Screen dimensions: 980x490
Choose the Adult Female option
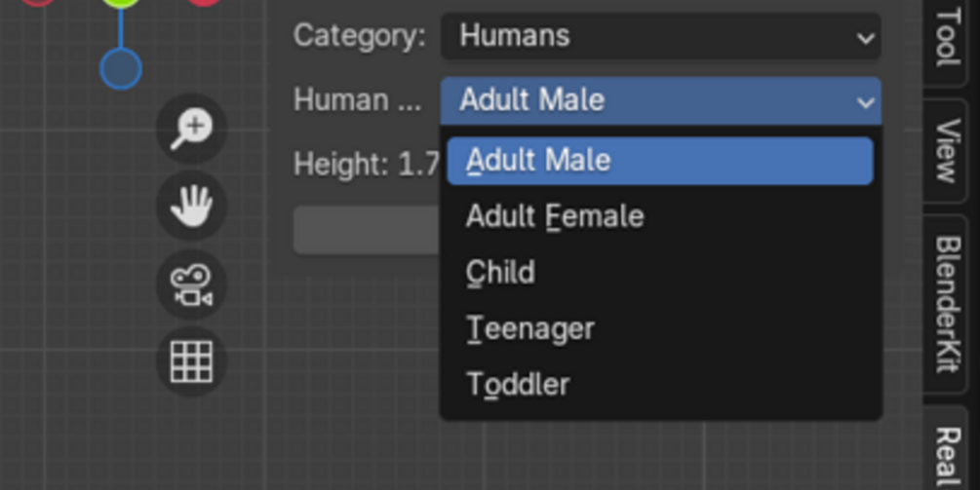(x=555, y=216)
